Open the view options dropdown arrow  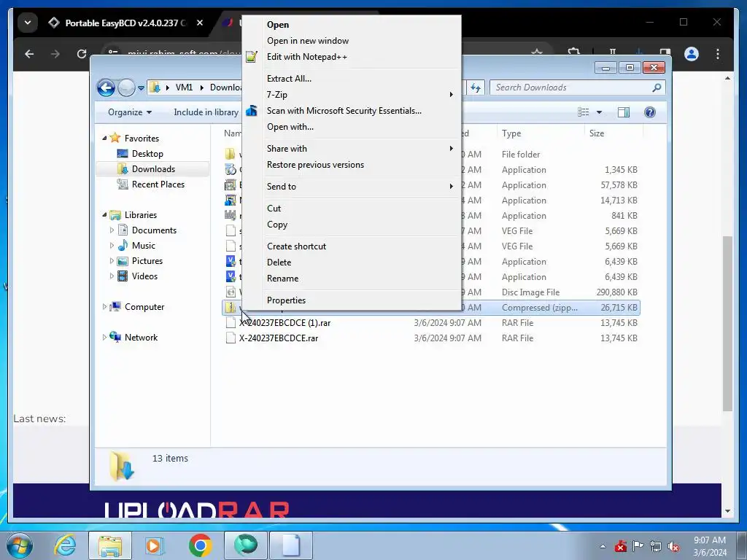coord(600,112)
